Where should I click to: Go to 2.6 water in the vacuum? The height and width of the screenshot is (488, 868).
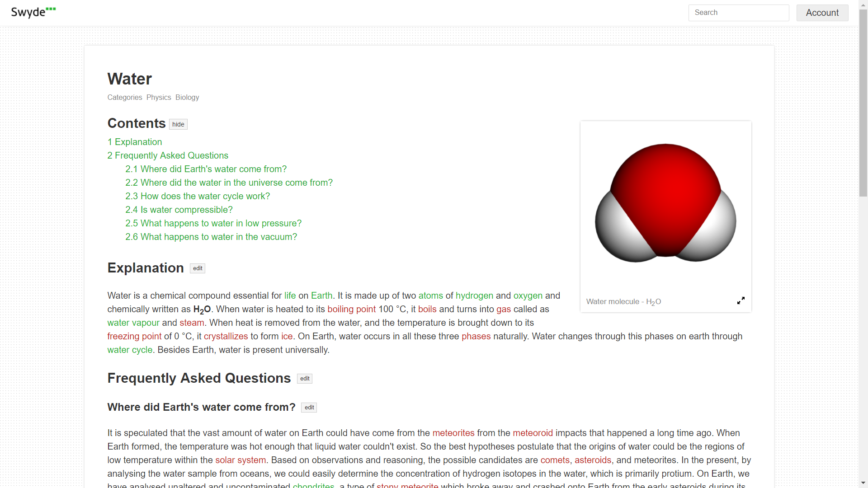tap(211, 237)
